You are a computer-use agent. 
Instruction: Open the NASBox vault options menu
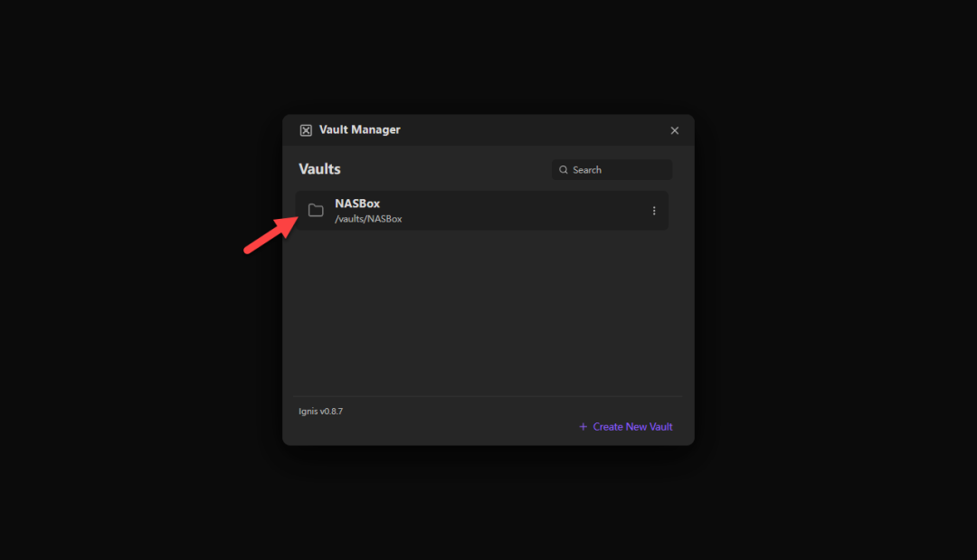[654, 211]
